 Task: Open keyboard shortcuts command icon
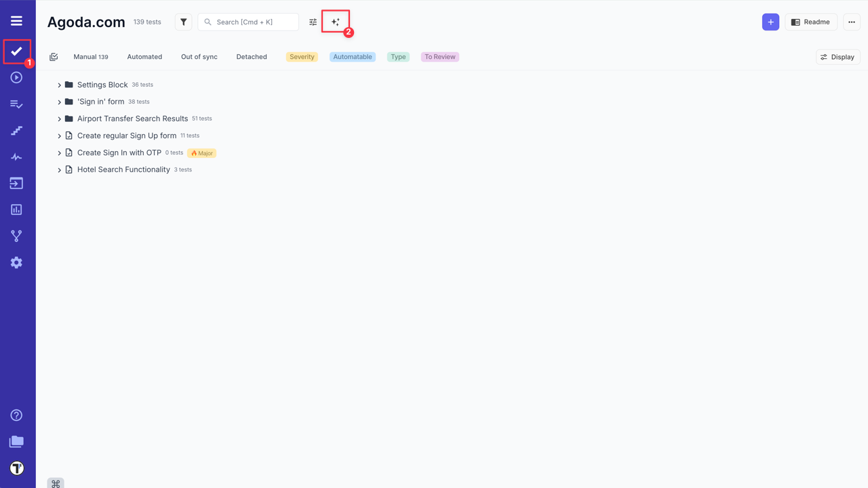coord(56,483)
